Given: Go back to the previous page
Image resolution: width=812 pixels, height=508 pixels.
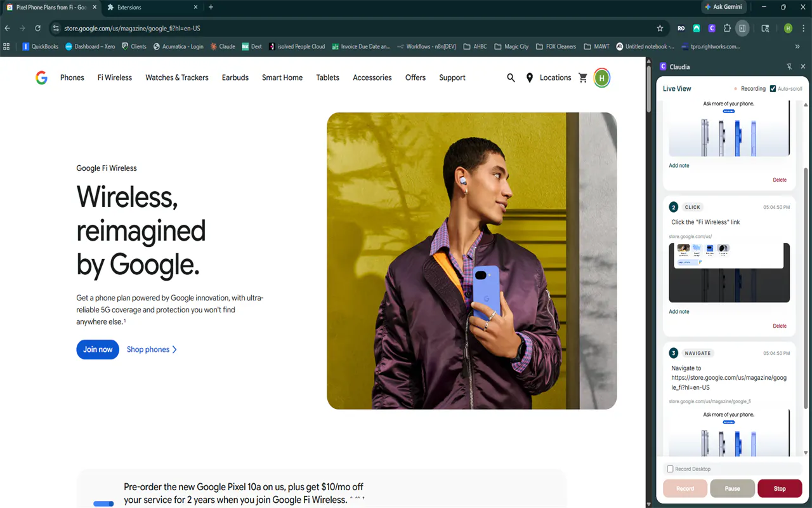Looking at the screenshot, I should (x=8, y=29).
